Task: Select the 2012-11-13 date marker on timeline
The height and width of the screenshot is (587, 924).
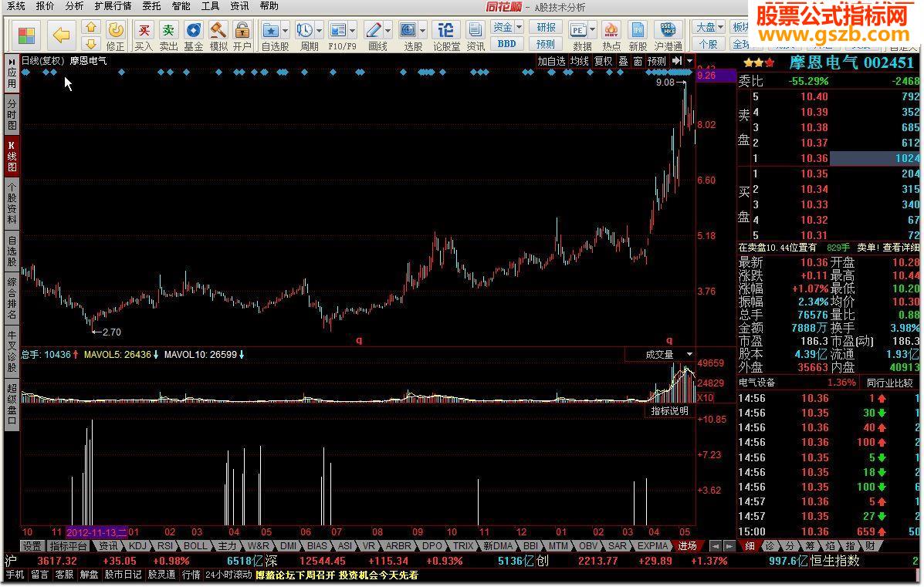Action: coord(96,532)
